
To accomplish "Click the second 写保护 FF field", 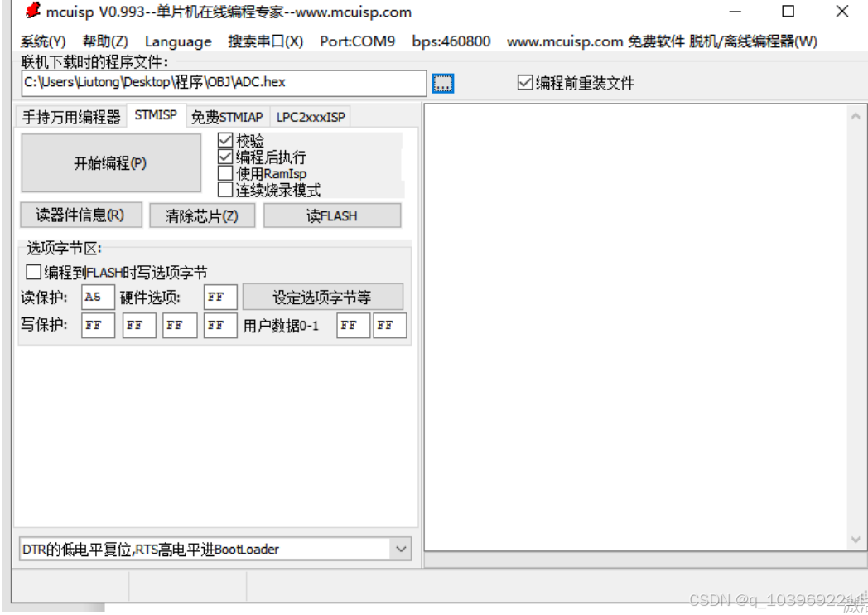I will 139,325.
